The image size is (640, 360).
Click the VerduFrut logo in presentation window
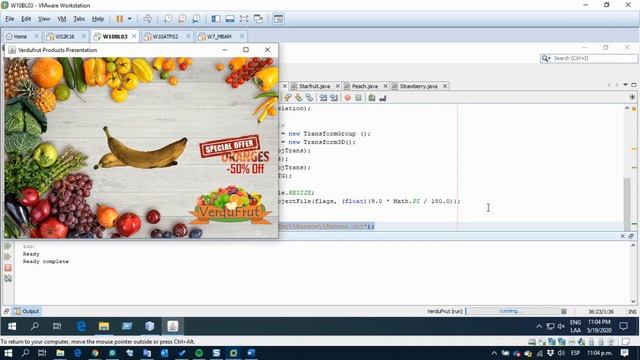tap(230, 206)
